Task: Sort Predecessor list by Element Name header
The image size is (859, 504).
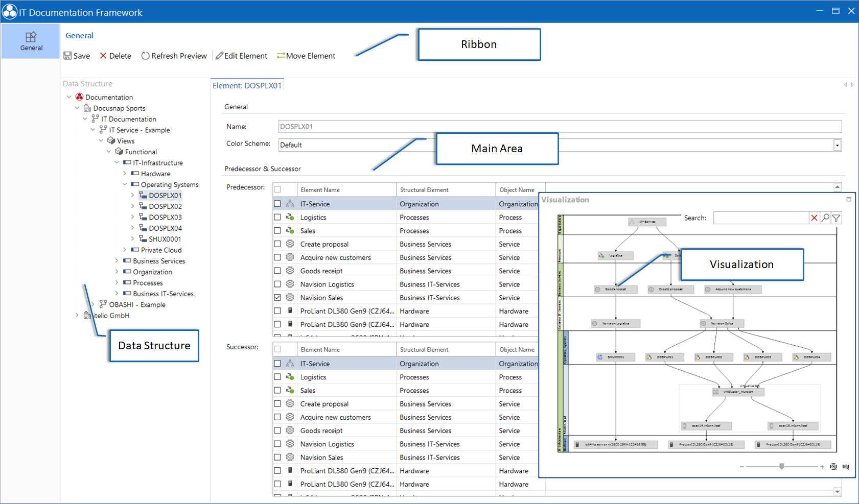Action: coord(346,189)
